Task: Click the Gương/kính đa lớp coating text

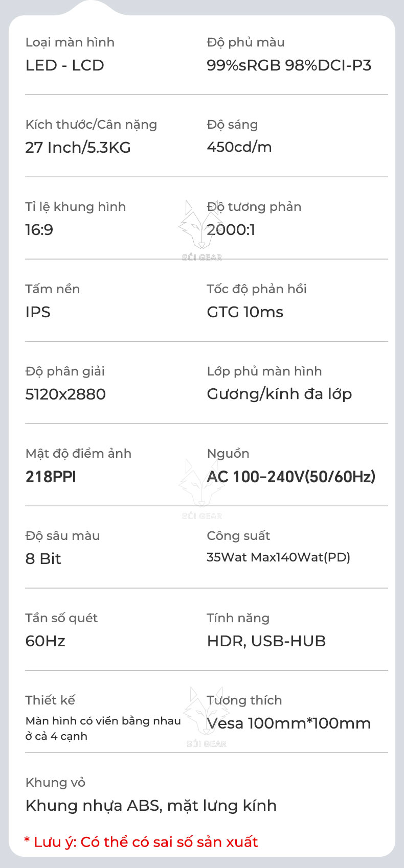Action: (x=279, y=394)
